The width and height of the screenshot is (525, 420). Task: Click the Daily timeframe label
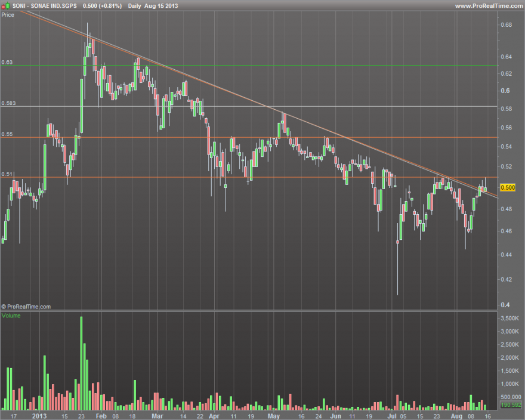tap(134, 6)
